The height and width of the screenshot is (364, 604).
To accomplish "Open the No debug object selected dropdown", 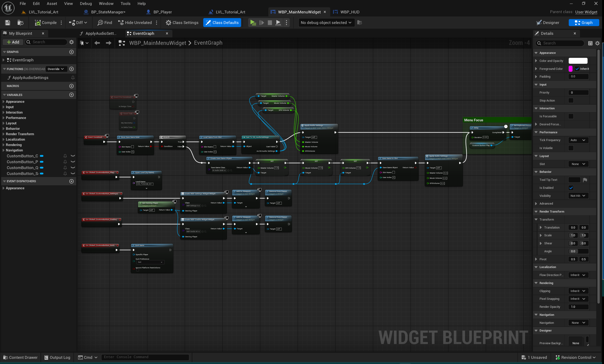I will (326, 23).
